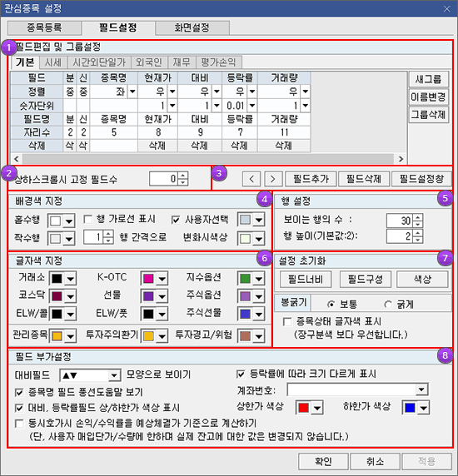Click right arrow of field grid scrollbar
This screenshot has height=476, width=458.
401,159
